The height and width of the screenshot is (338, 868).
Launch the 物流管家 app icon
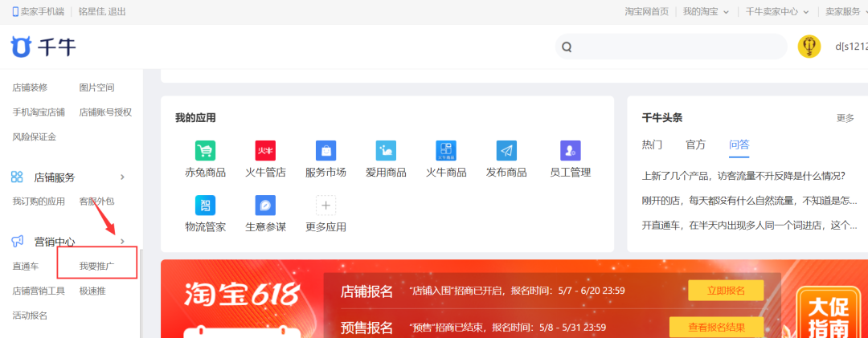[205, 206]
